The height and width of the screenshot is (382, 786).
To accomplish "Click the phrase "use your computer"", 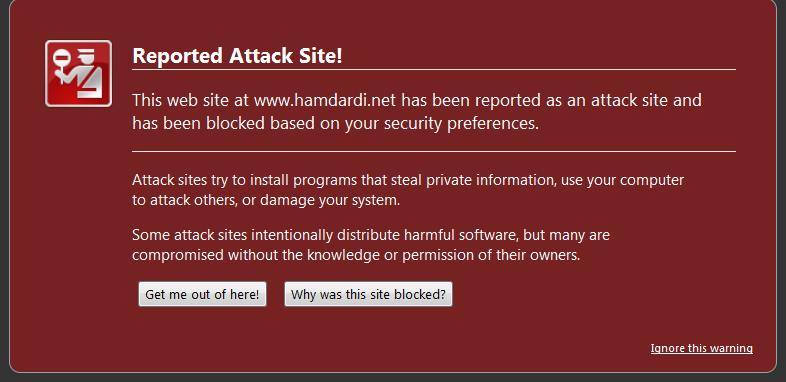I will (623, 180).
